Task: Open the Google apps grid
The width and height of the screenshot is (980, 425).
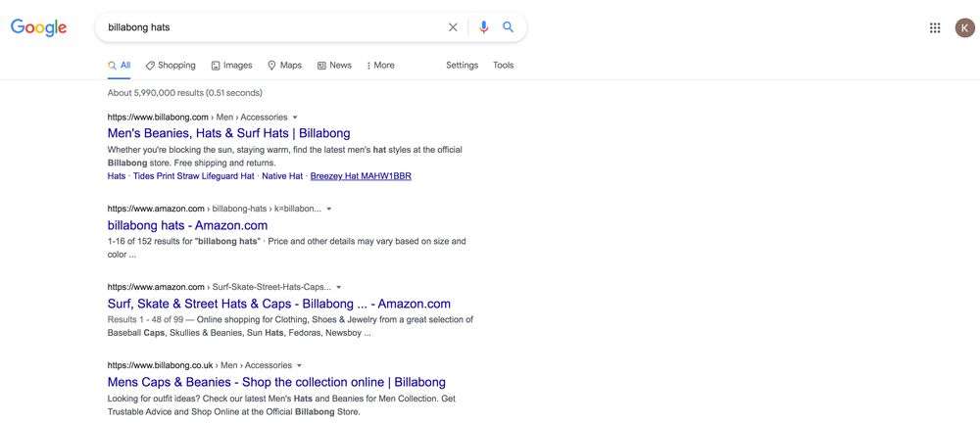Action: click(935, 27)
